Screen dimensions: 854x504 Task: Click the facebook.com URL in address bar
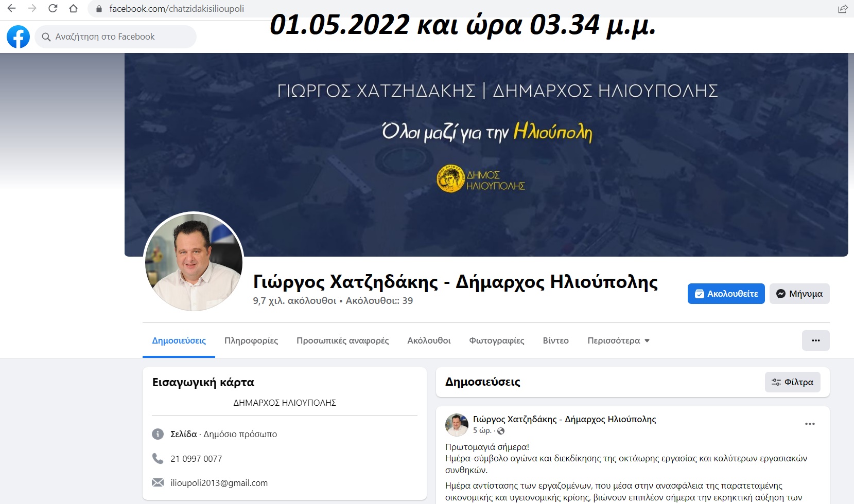coord(177,9)
